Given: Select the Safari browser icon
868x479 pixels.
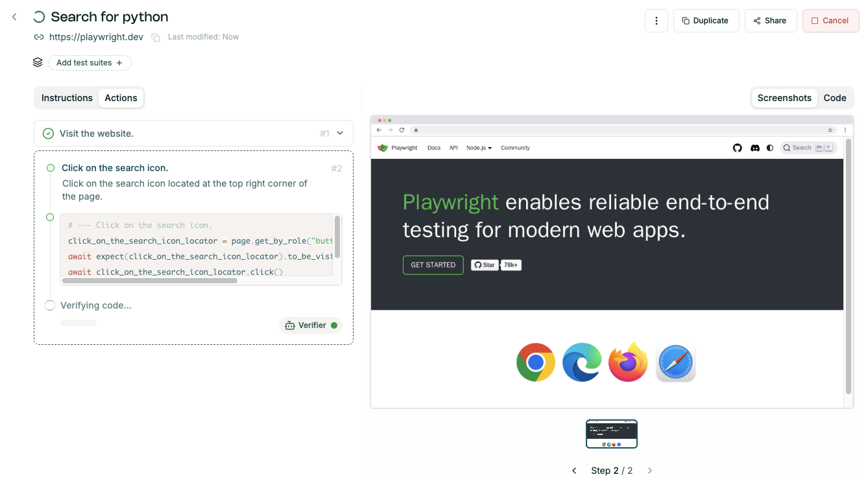Looking at the screenshot, I should point(675,362).
